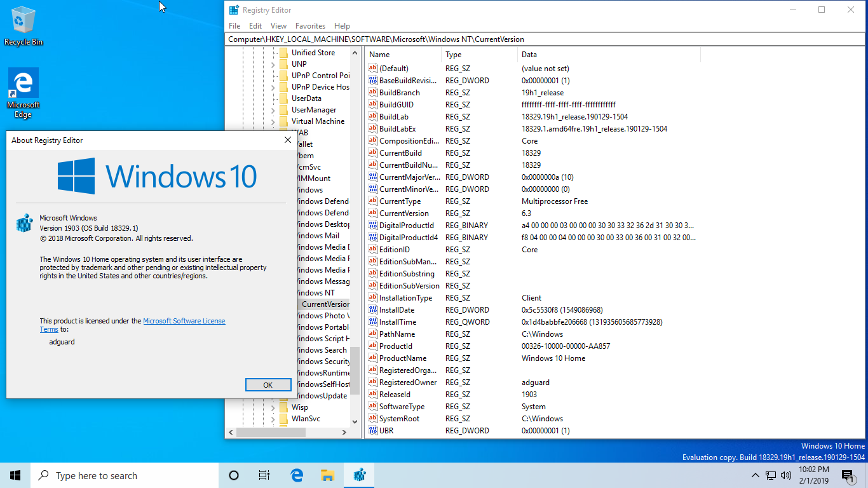Expand the UPnP Device Host node
The image size is (868, 488).
(x=273, y=87)
